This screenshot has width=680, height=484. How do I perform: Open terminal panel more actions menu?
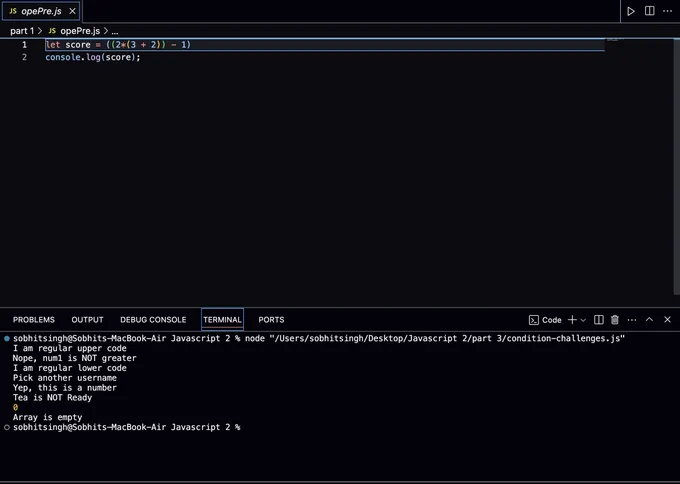[632, 320]
